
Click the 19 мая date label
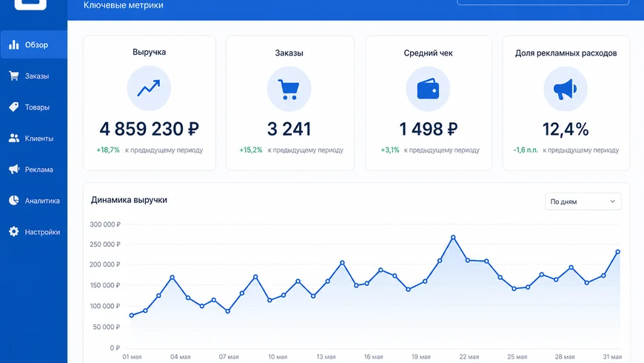pyautogui.click(x=421, y=357)
